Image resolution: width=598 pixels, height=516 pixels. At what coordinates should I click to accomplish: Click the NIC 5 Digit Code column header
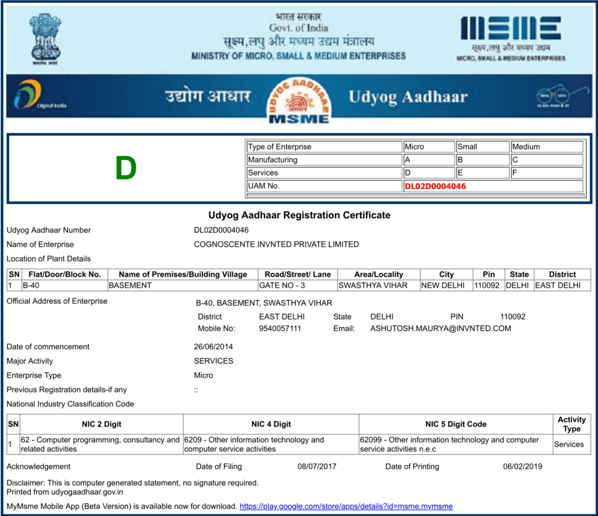pyautogui.click(x=456, y=424)
